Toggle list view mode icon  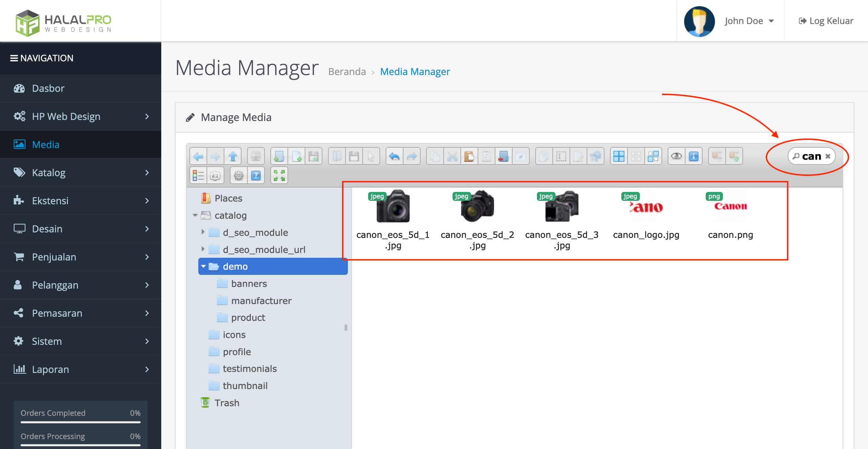[x=198, y=176]
